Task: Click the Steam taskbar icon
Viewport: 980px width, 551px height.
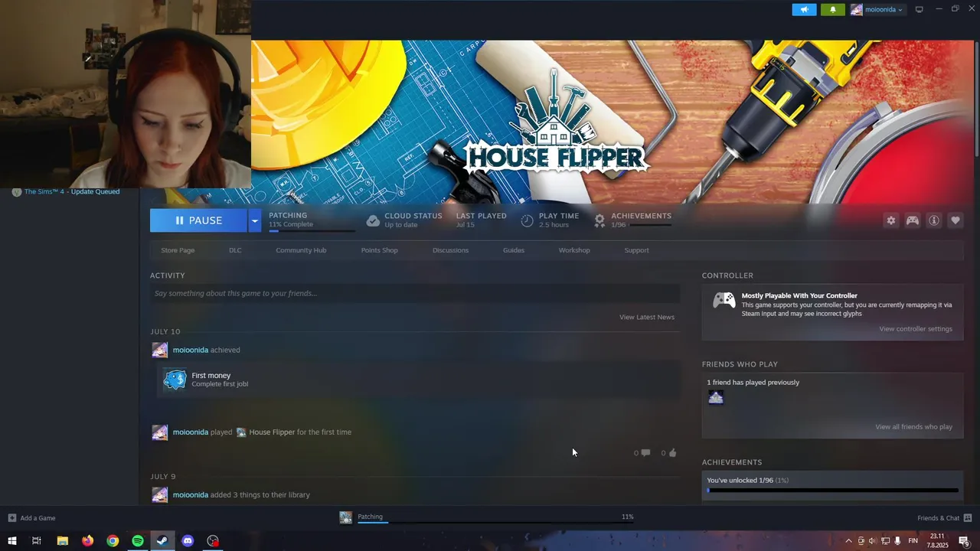Action: [162, 541]
